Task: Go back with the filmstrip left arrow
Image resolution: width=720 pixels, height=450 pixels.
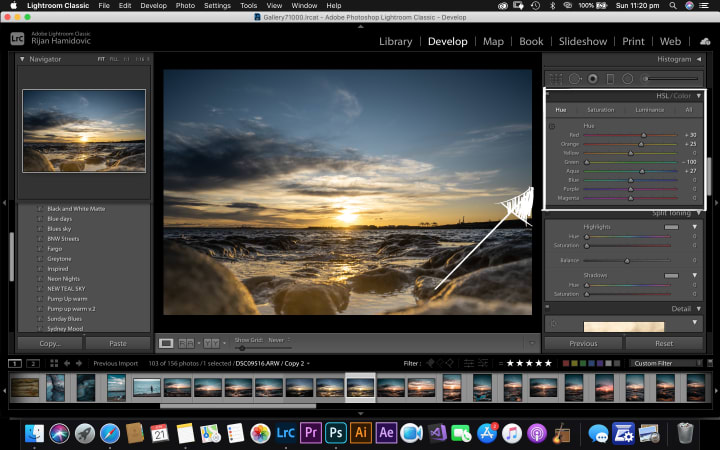Action: point(67,363)
